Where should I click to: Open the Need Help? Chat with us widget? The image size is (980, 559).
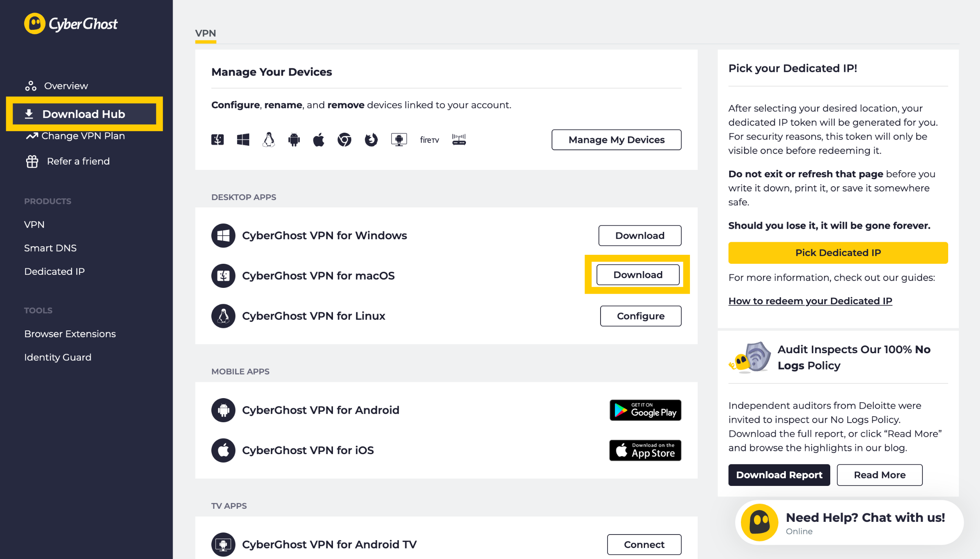(x=849, y=522)
